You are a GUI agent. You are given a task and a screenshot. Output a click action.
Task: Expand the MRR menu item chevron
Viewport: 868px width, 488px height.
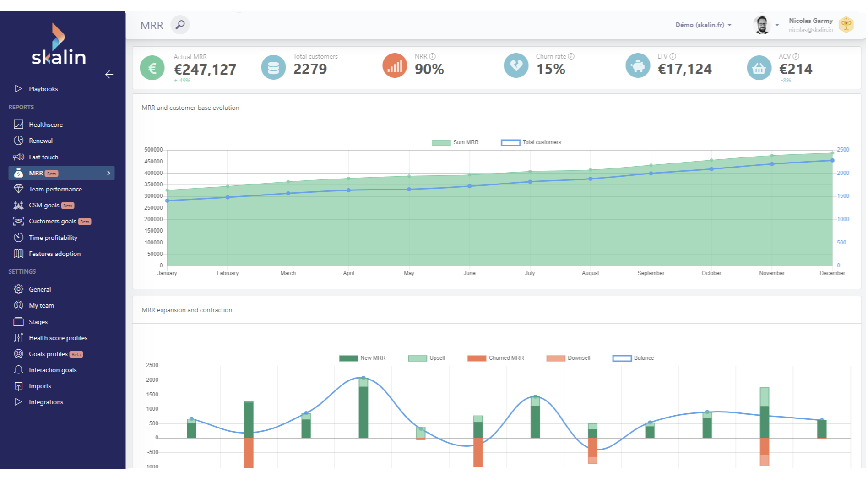108,173
